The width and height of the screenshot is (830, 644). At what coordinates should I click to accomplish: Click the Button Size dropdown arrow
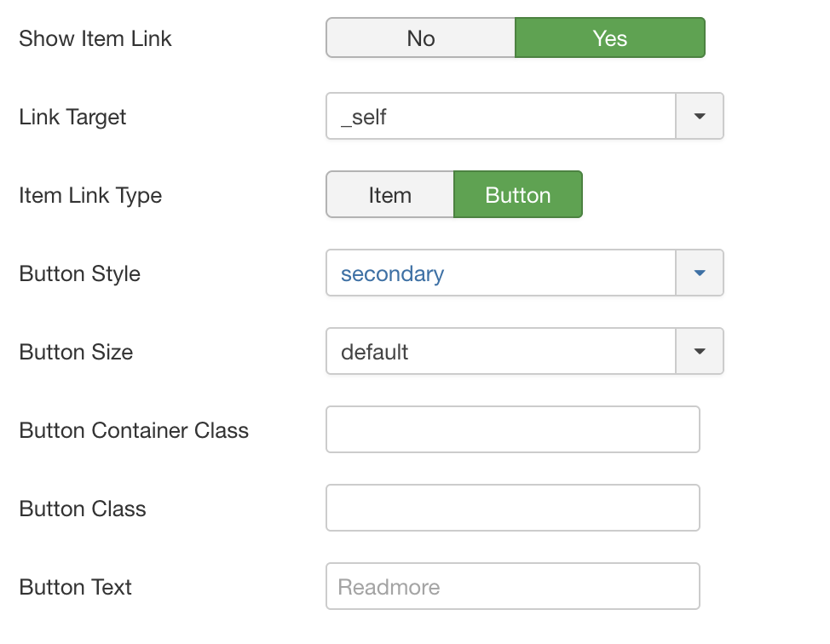pos(700,351)
